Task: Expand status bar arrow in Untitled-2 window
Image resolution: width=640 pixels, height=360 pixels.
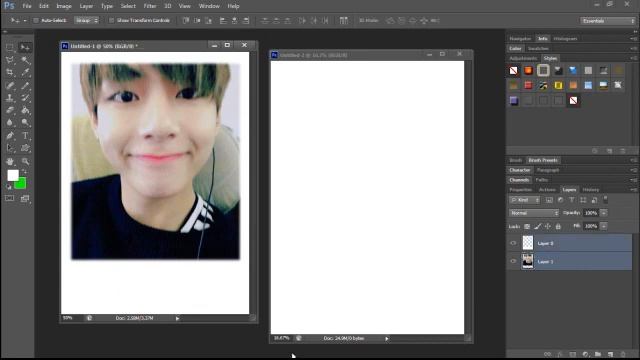Action: click(x=387, y=338)
